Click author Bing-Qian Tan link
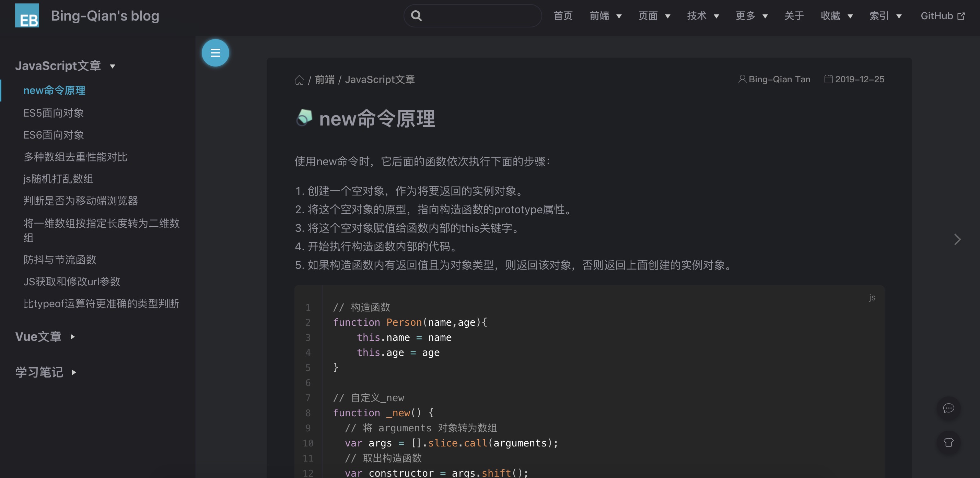 coord(780,79)
